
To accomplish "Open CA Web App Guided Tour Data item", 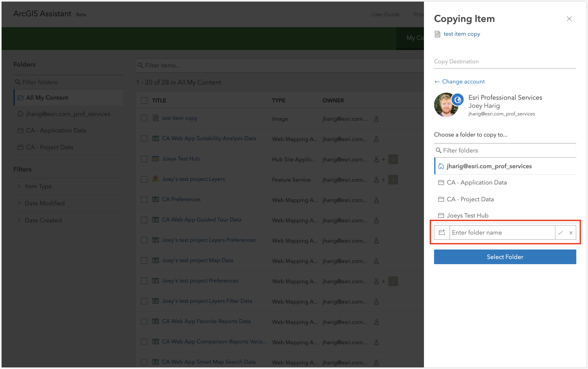I will (x=201, y=220).
